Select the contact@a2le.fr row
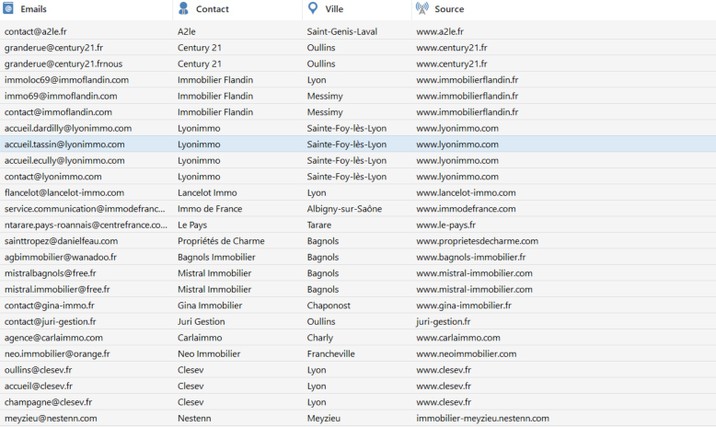The height and width of the screenshot is (427, 716). coord(358,32)
